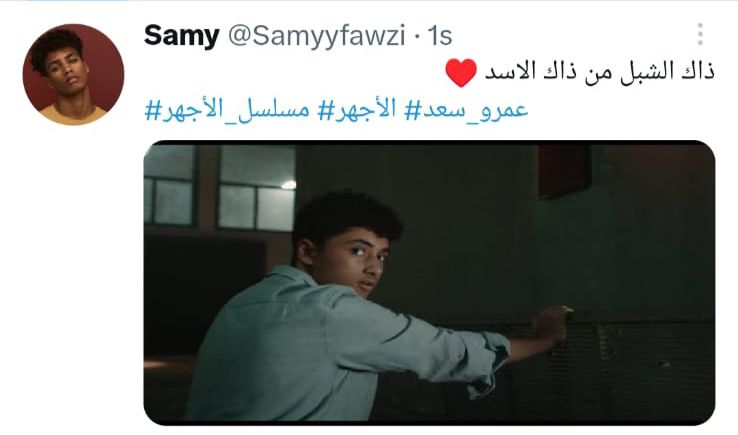Viewport: 738px width, 435px height.
Task: Click the 1s tweet timestamp
Action: (440, 36)
